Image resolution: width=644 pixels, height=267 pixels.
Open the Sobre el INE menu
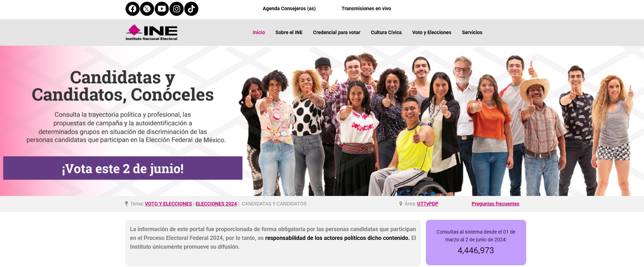tap(289, 32)
